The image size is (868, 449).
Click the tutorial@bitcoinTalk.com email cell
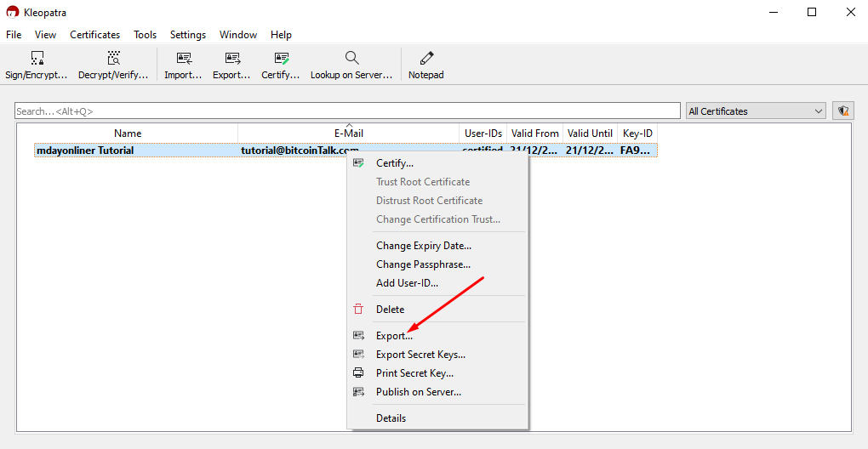300,150
